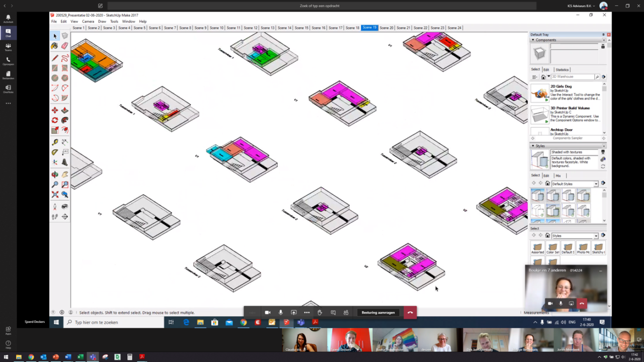Select the Paint Bucket tool
The height and width of the screenshot is (362, 644).
tap(55, 46)
